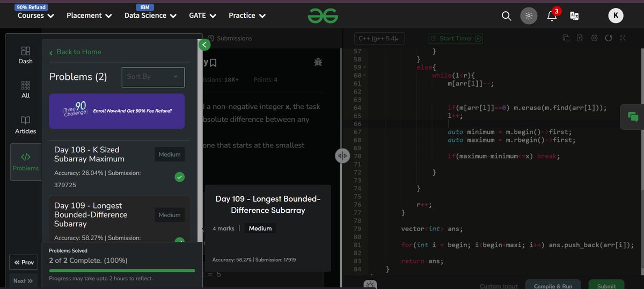Switch to the Submissions tab
The width and height of the screenshot is (644, 289).
(230, 38)
